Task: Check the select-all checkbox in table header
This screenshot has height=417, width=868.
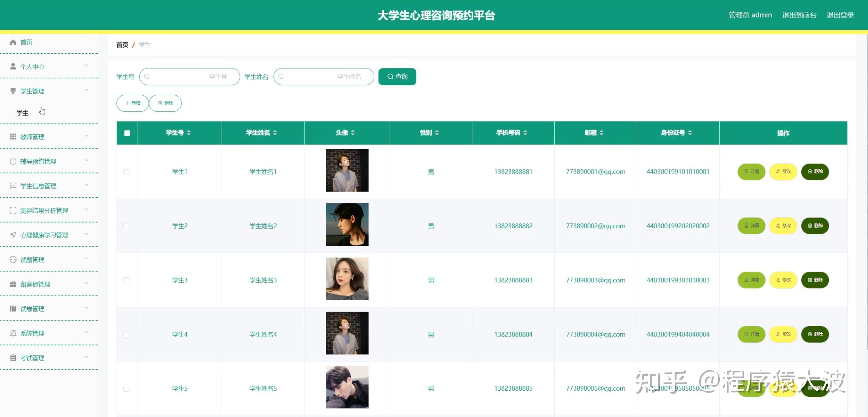Action: [x=127, y=132]
